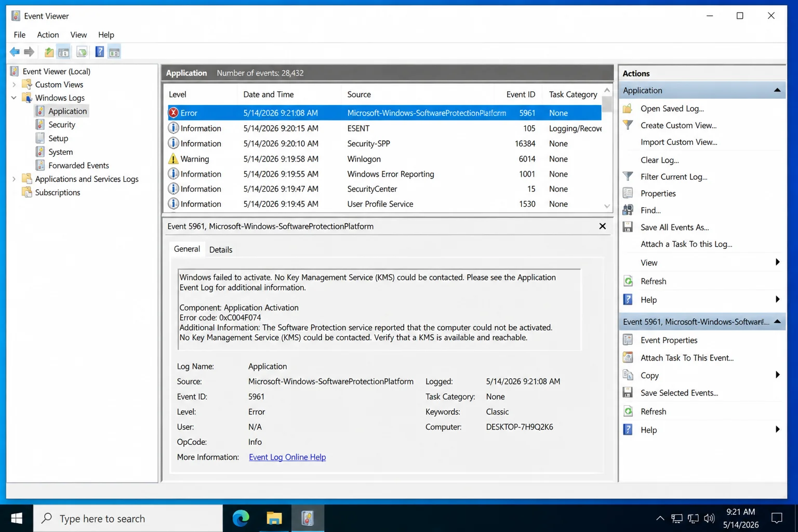This screenshot has height=532, width=798.
Task: Click the event list scrollbar down arrow
Action: pos(607,207)
